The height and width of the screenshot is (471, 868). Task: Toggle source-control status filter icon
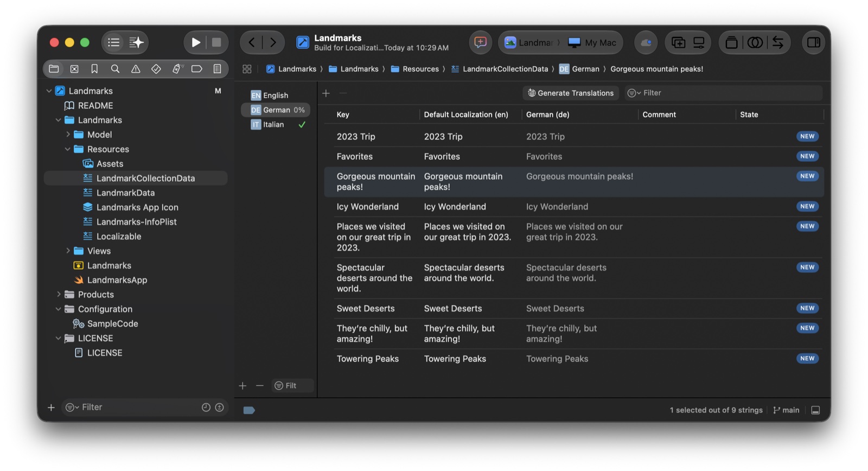click(x=220, y=408)
